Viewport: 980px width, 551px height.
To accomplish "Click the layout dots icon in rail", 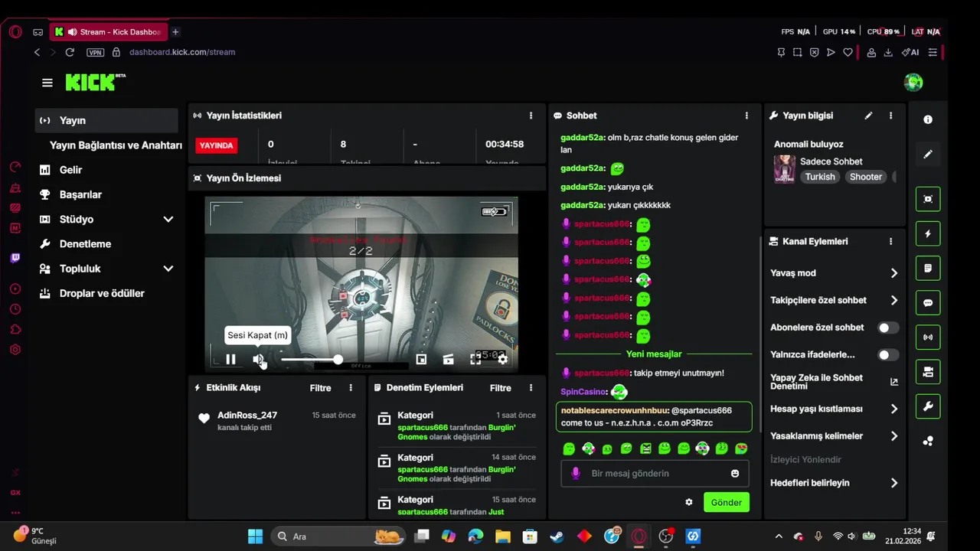I will click(x=928, y=442).
